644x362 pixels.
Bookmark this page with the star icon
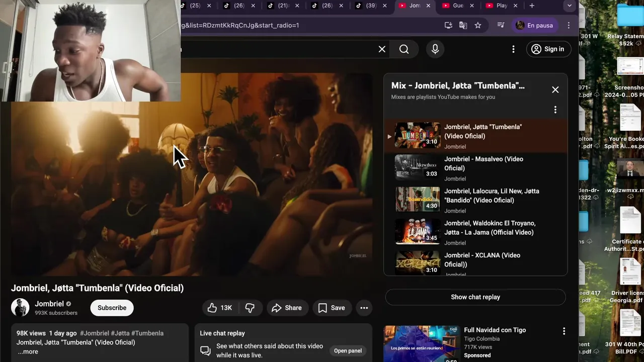tap(478, 25)
